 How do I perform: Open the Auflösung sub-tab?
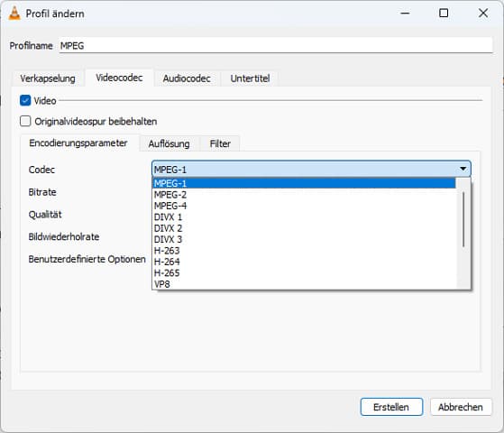tap(169, 143)
